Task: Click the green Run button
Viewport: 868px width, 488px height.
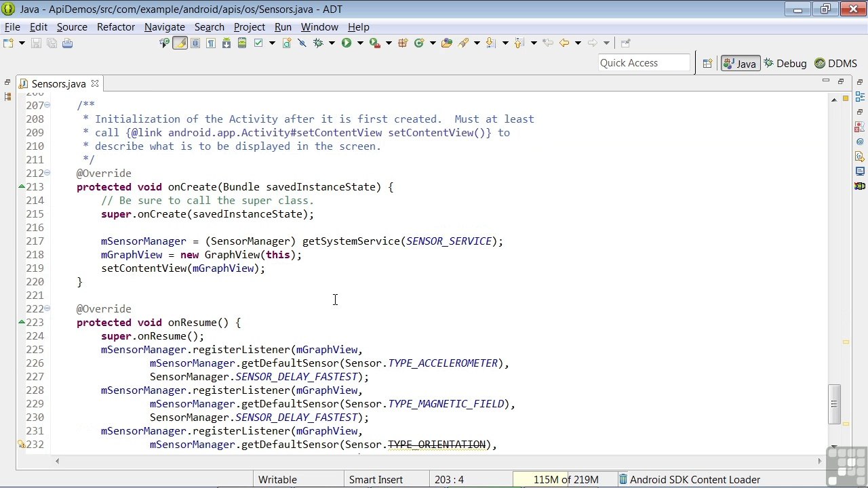Action: (x=347, y=43)
